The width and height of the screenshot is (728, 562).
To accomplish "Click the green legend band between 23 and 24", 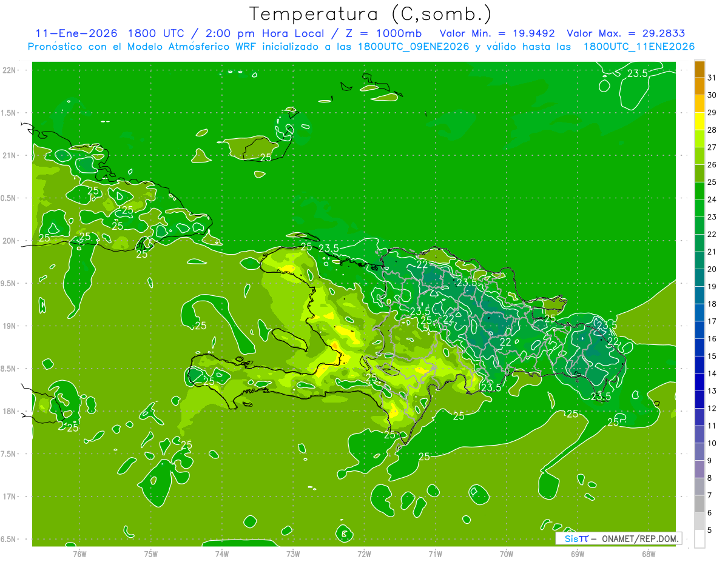I will 699,209.
